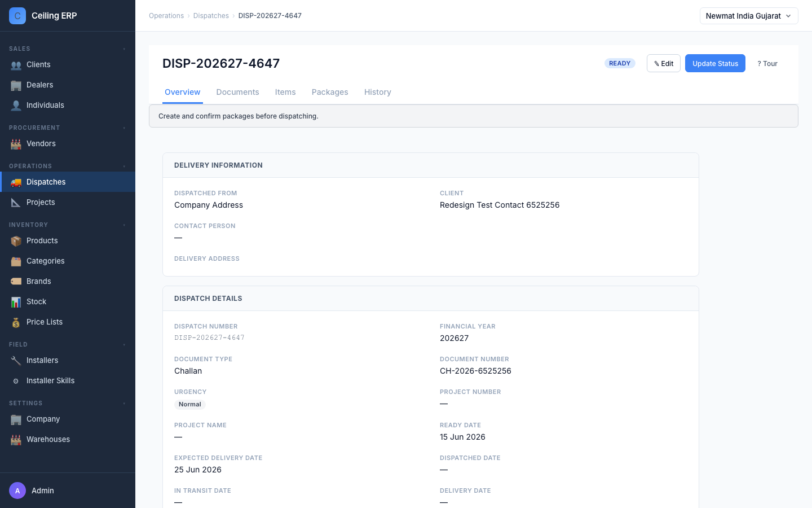Click the Dispatch Details card header
Image resolution: width=812 pixels, height=508 pixels.
tap(431, 299)
